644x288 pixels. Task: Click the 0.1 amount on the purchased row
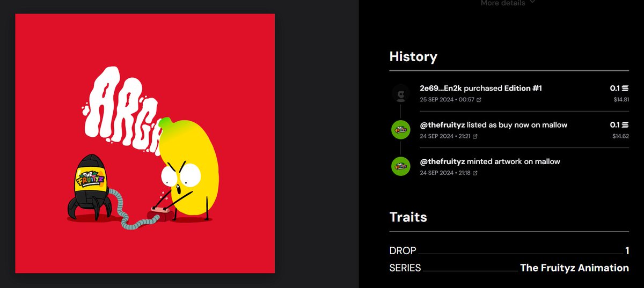pos(615,88)
